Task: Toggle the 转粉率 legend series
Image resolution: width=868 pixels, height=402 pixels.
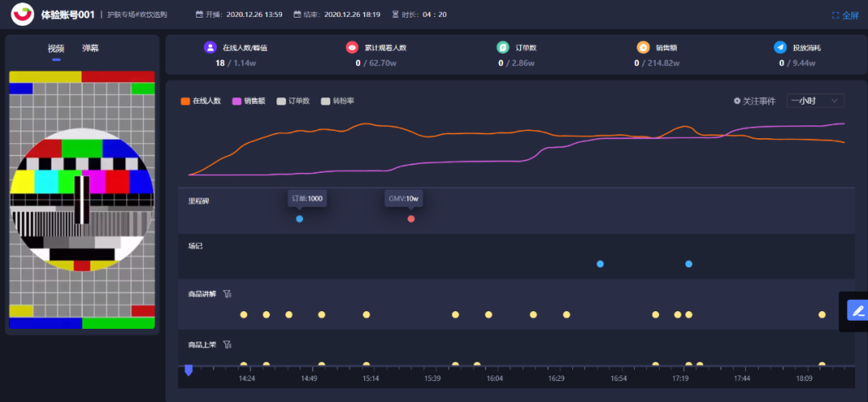Action: (x=338, y=101)
